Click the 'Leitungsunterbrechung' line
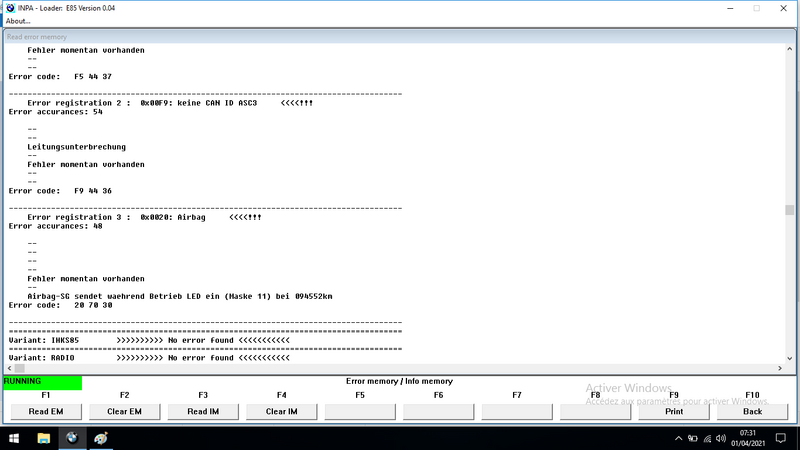The width and height of the screenshot is (800, 450). (x=77, y=147)
